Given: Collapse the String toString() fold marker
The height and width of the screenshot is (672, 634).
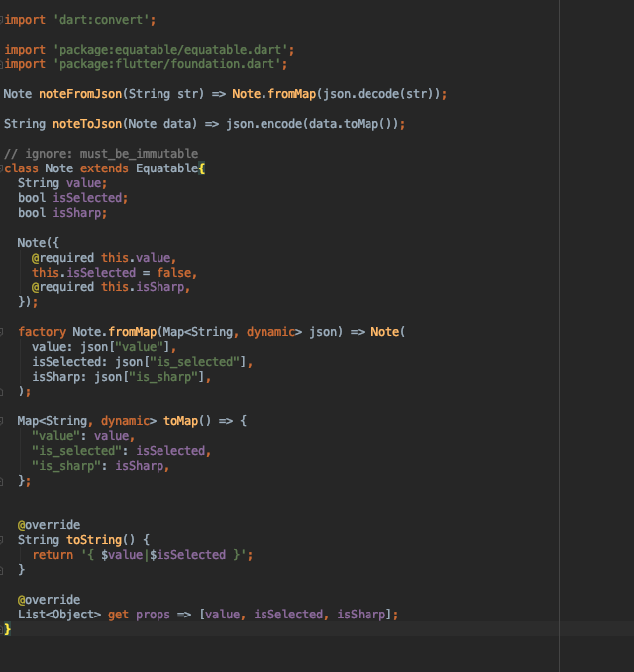Looking at the screenshot, I should click(1, 540).
